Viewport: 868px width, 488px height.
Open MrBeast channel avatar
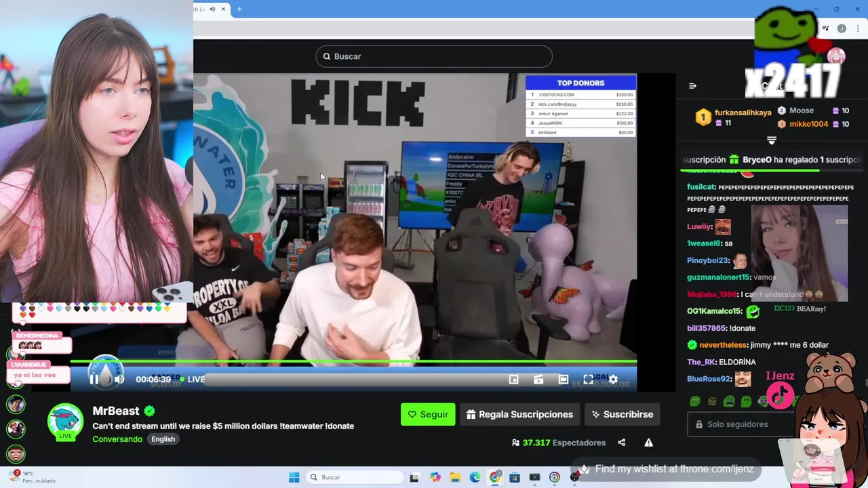click(x=65, y=421)
